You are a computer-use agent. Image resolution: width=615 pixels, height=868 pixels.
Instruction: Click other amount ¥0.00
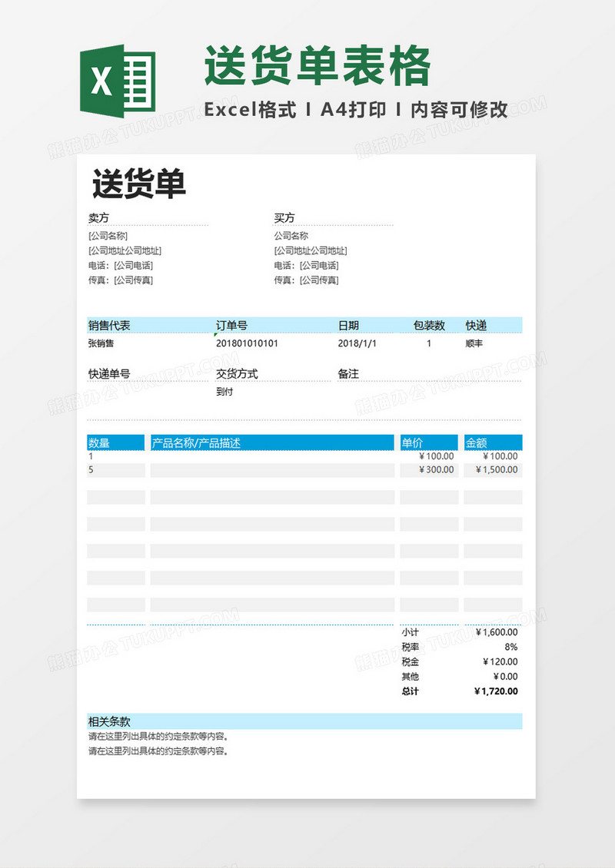point(505,677)
